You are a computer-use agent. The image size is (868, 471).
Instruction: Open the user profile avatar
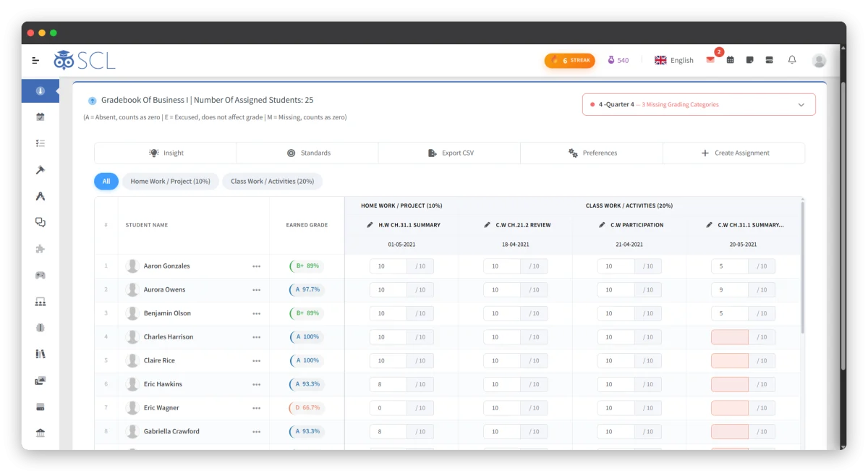pyautogui.click(x=819, y=61)
